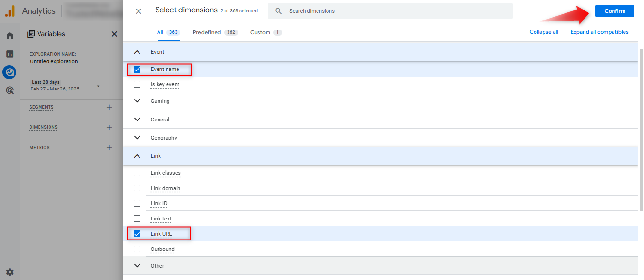Collapse the Event group

pyautogui.click(x=137, y=52)
